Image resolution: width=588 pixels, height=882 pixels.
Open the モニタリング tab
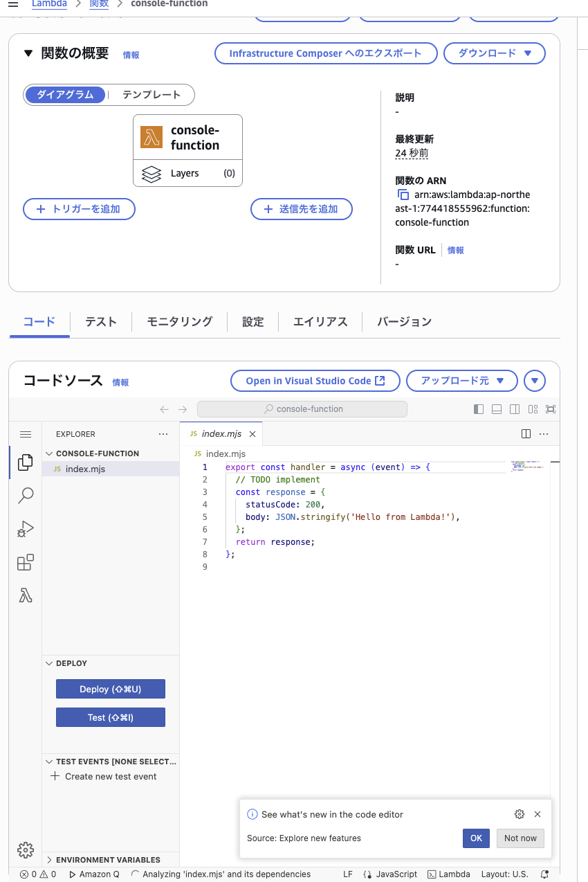180,322
